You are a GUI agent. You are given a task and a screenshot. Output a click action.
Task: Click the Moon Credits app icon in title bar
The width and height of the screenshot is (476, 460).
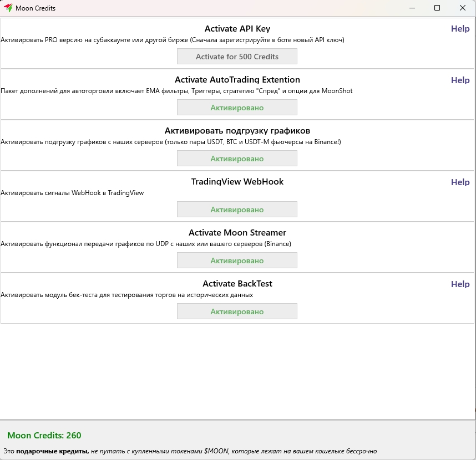pyautogui.click(x=8, y=8)
